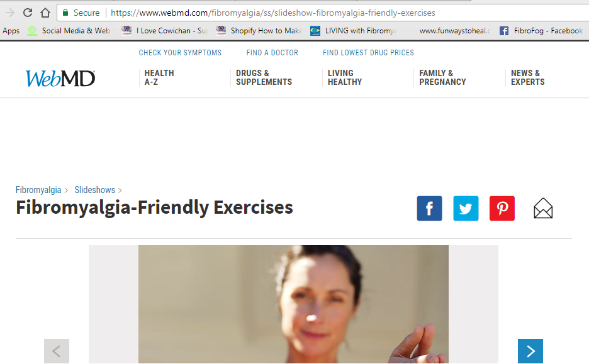
Task: Expand the Family & Pregnancy menu
Action: coord(442,78)
